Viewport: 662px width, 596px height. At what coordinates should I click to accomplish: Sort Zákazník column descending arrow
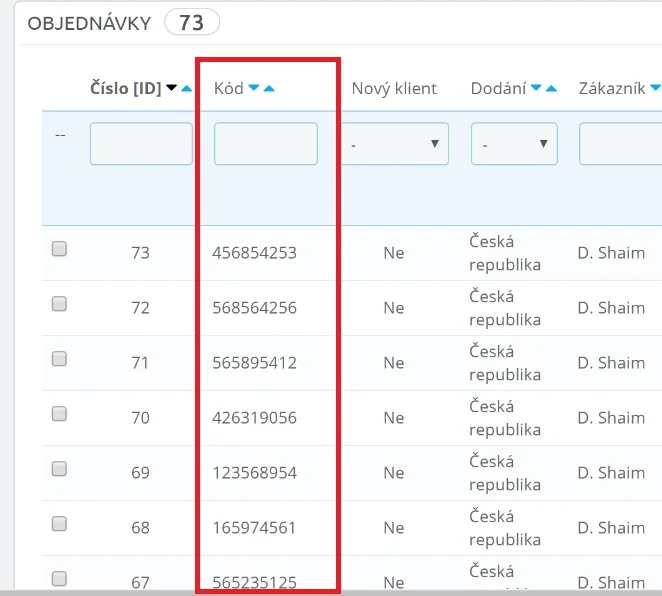[x=656, y=89]
